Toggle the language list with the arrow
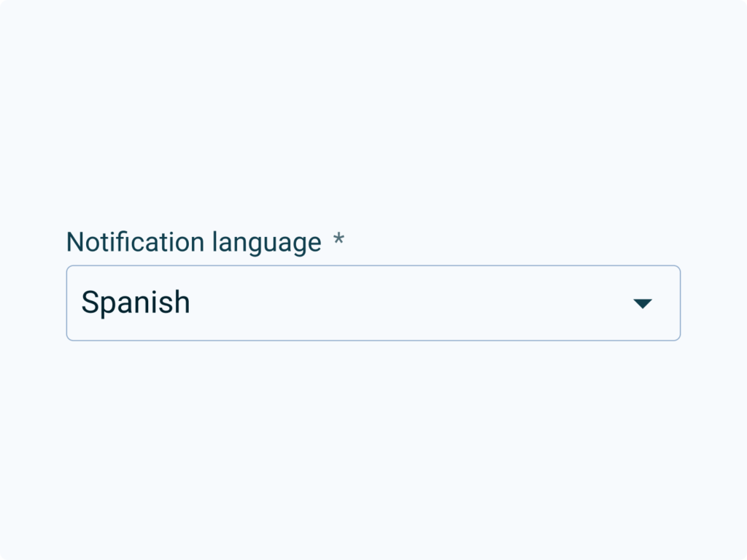747x560 pixels. click(642, 303)
